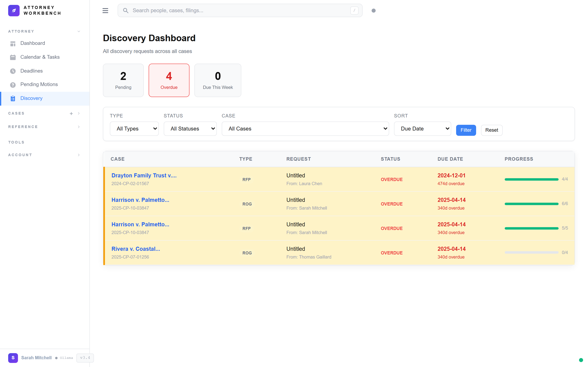Open the All Types dropdown
The height and width of the screenshot is (367, 588).
tap(134, 128)
